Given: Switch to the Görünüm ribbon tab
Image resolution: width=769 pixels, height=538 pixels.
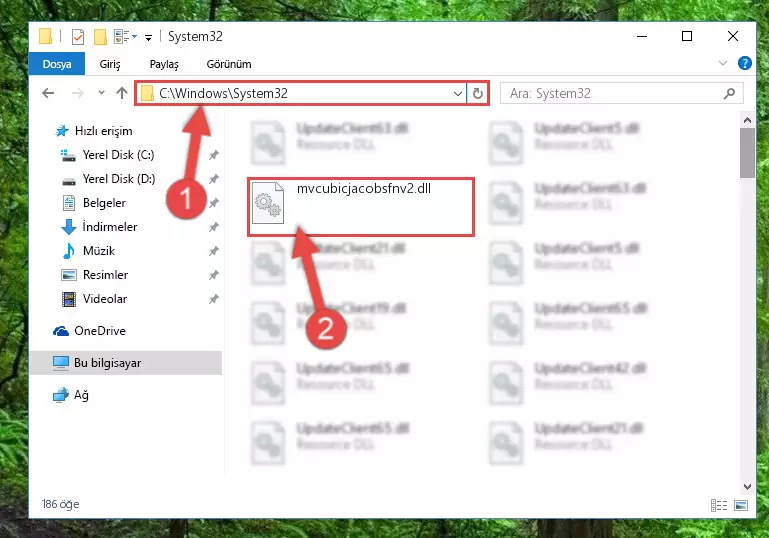Looking at the screenshot, I should click(x=229, y=64).
